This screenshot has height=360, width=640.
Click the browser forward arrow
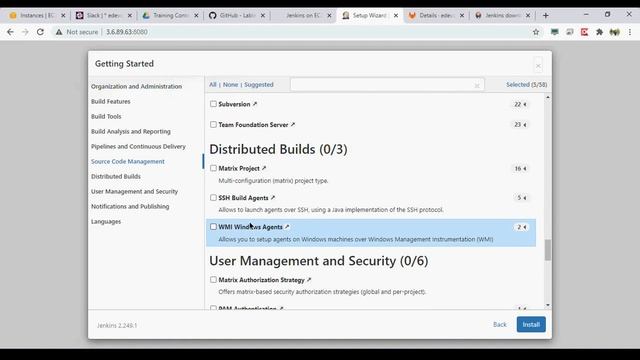click(25, 32)
